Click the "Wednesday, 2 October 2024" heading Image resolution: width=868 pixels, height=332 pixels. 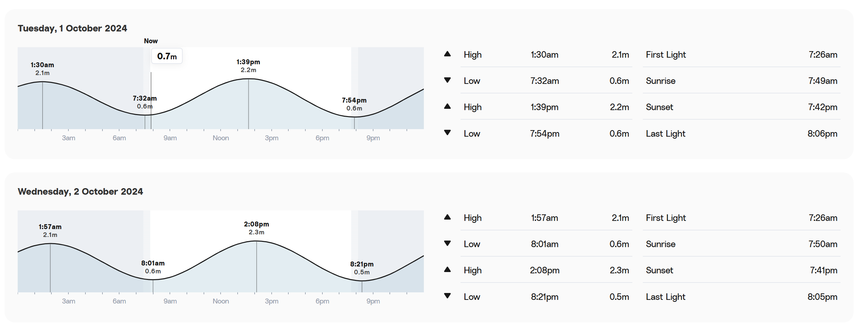click(80, 192)
